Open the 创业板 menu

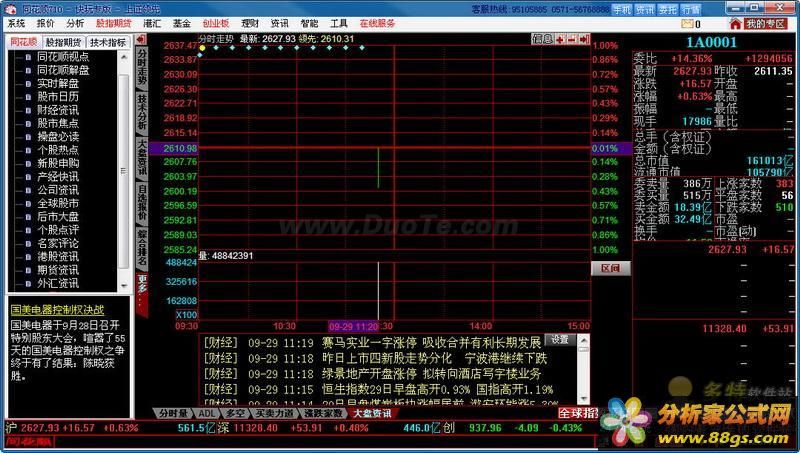coord(216,23)
